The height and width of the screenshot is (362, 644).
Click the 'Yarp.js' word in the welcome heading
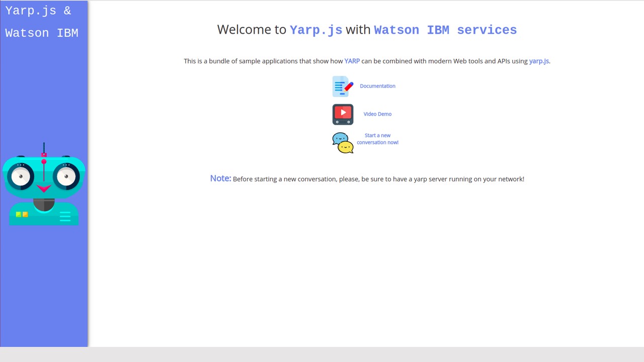click(x=316, y=30)
